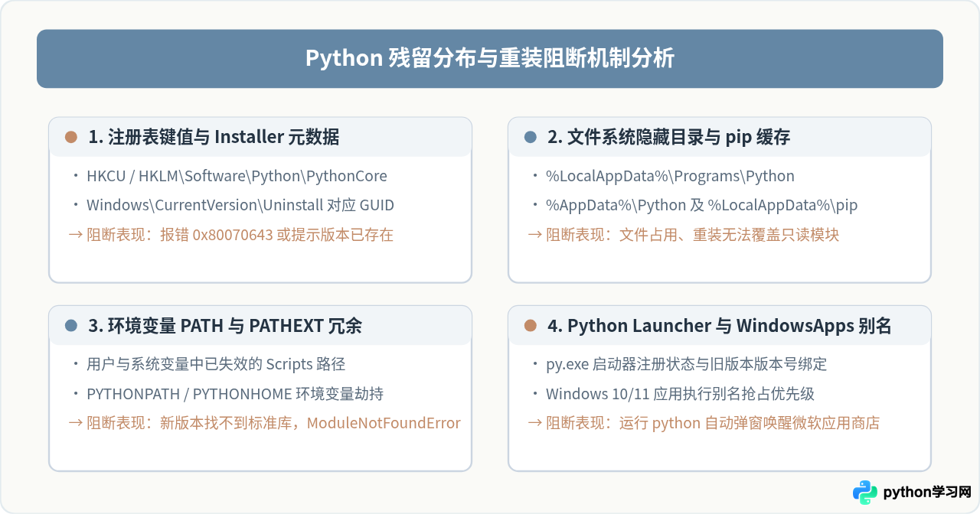The image size is (980, 514).
Task: Select heading '1. 注册表键值与 Installer 元数据'
Action: tap(214, 137)
